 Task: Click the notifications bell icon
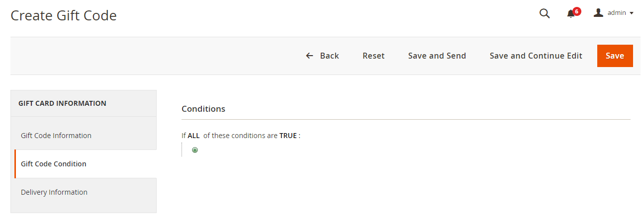571,14
